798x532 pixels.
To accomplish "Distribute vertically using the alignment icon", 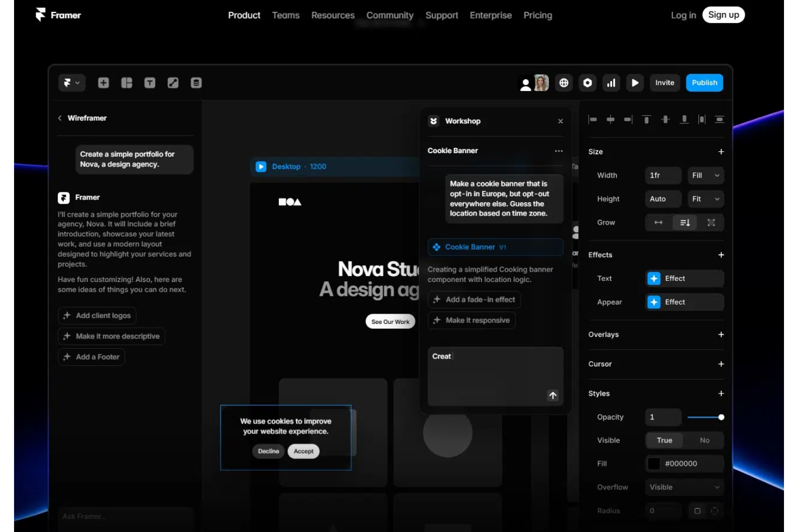I will tap(719, 119).
